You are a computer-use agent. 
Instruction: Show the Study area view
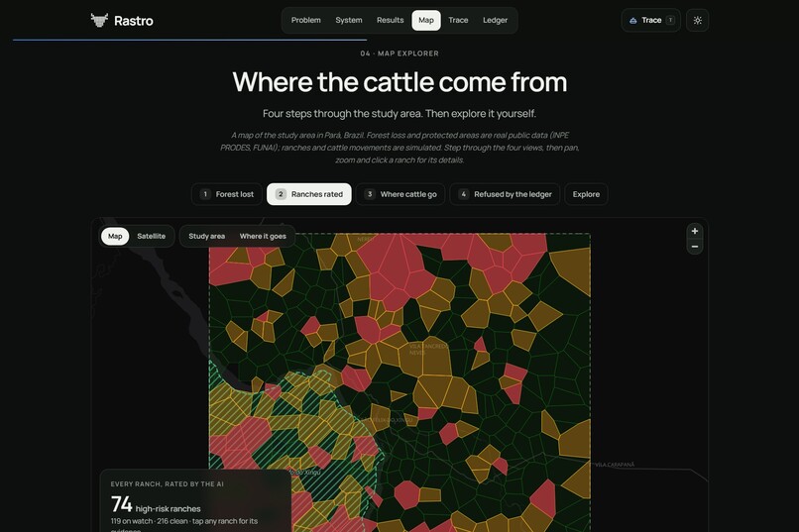(206, 236)
